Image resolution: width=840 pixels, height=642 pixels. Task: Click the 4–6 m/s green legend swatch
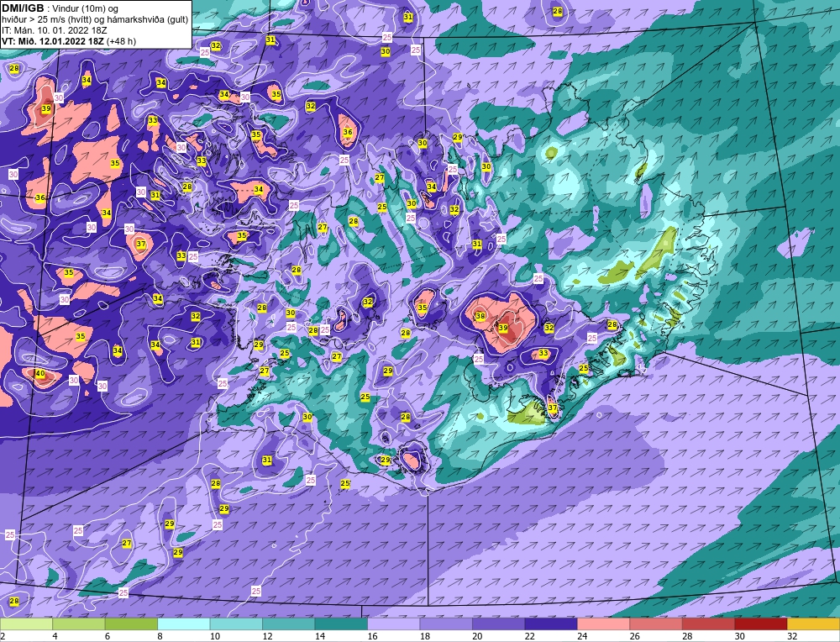pyautogui.click(x=79, y=624)
